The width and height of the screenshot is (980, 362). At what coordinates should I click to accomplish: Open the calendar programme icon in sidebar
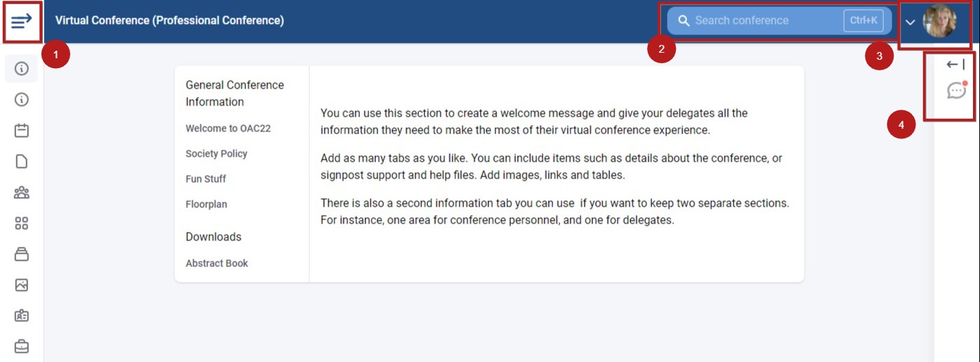(x=22, y=131)
